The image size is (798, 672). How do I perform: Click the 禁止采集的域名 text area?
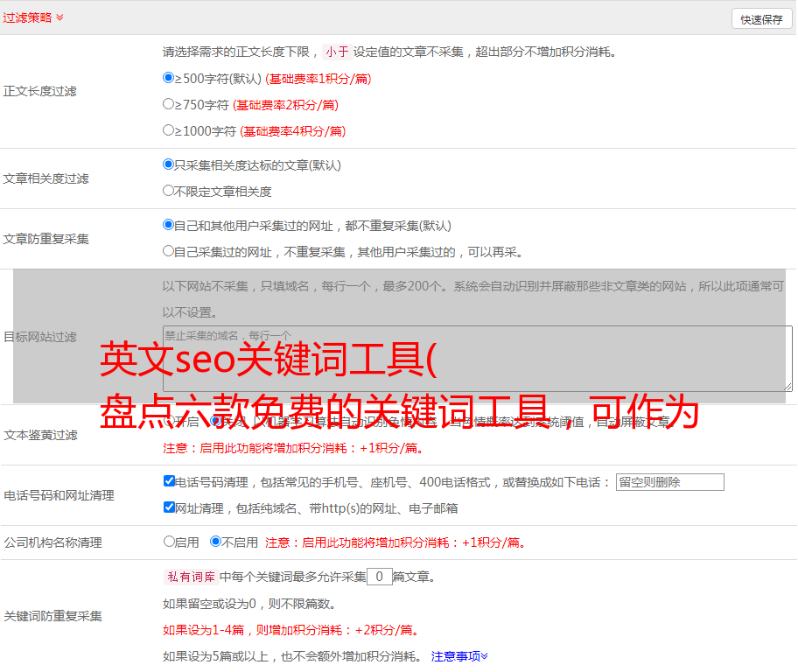477,359
